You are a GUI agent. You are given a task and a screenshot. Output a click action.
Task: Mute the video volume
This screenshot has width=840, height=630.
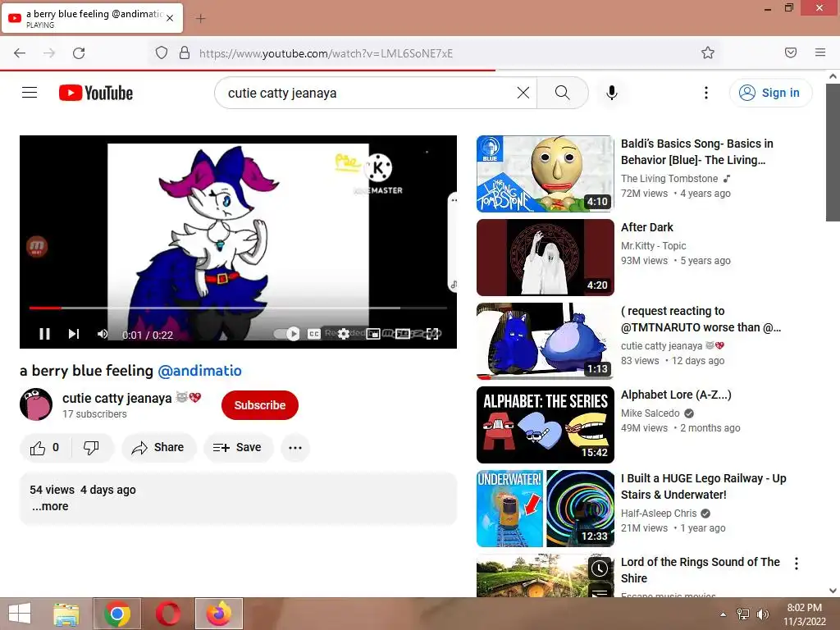click(x=103, y=335)
